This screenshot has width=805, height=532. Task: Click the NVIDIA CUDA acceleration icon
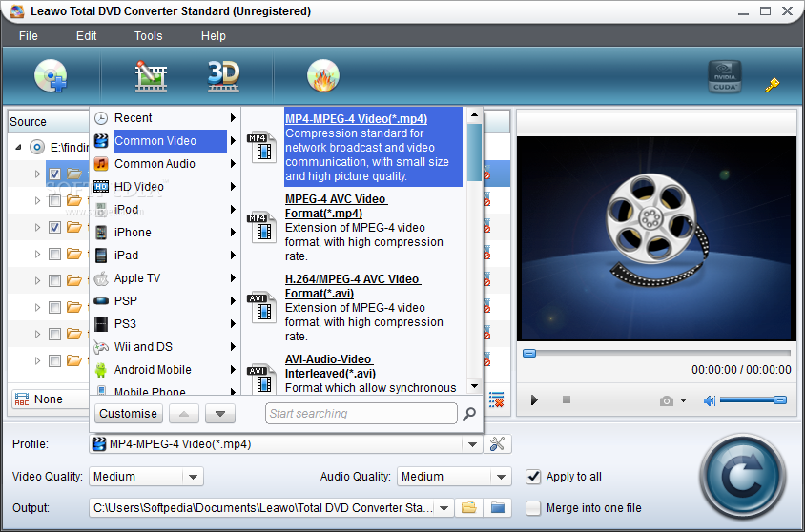pyautogui.click(x=724, y=76)
